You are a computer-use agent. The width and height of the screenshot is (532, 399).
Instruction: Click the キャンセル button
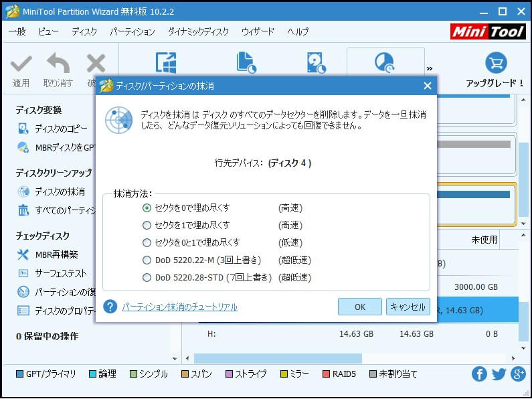coord(408,307)
